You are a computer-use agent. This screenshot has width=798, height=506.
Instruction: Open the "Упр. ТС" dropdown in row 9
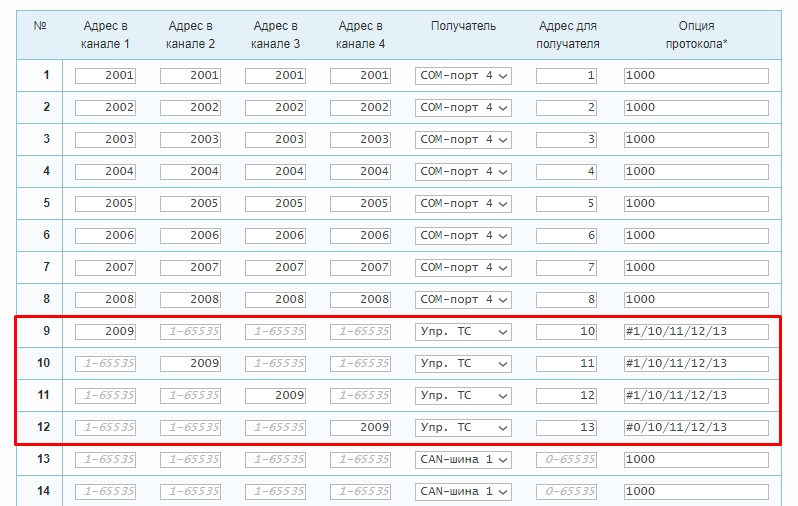coord(463,332)
